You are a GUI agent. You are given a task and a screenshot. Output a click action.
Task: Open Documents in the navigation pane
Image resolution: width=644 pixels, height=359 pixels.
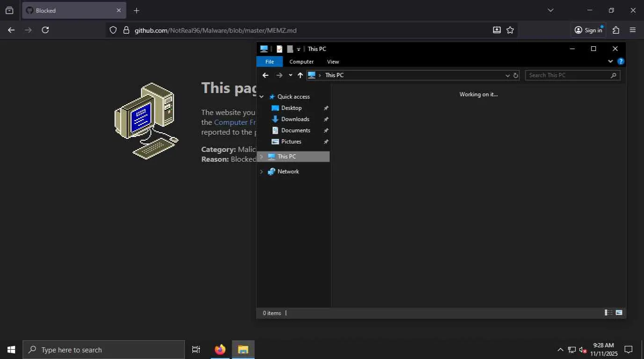pos(295,130)
